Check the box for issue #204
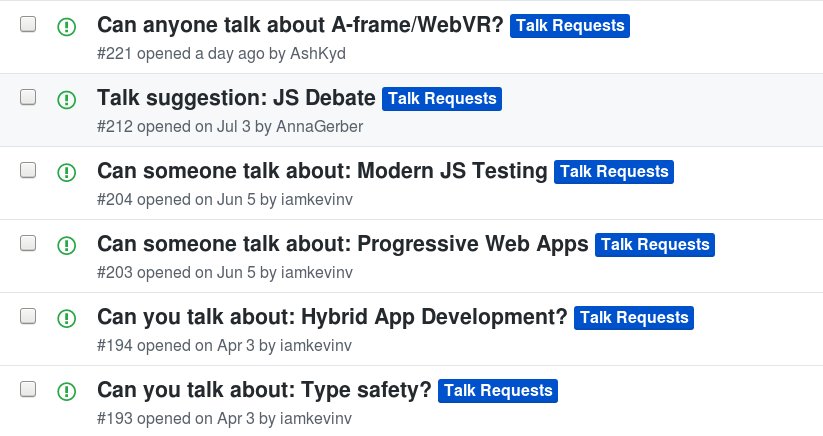The height and width of the screenshot is (436, 823). tap(28, 170)
